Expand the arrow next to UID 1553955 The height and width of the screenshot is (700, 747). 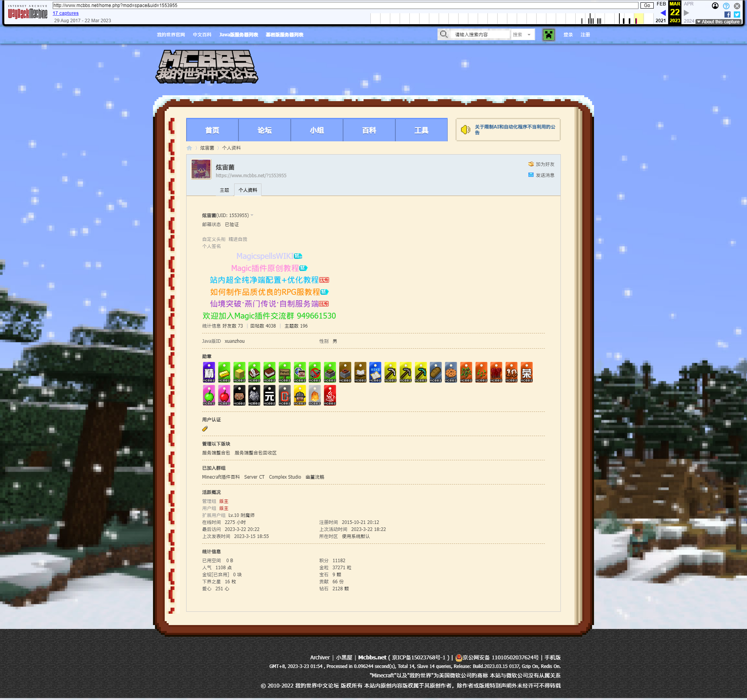coord(252,216)
